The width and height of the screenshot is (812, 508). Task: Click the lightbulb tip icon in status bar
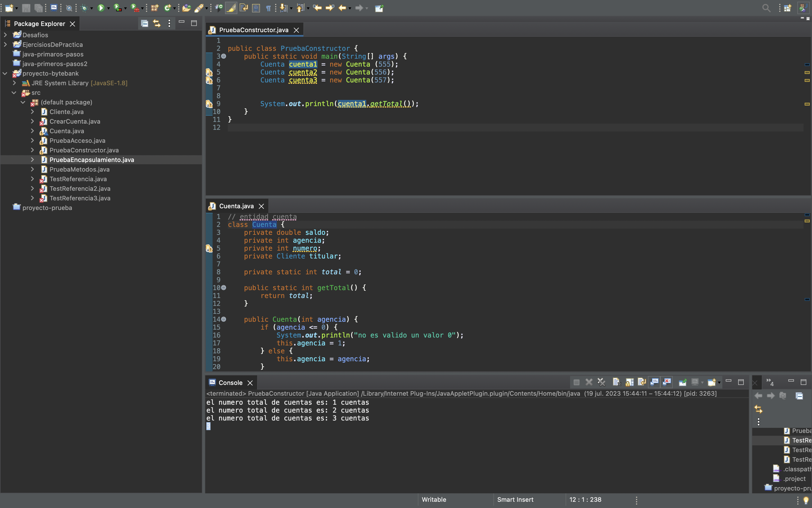click(806, 500)
